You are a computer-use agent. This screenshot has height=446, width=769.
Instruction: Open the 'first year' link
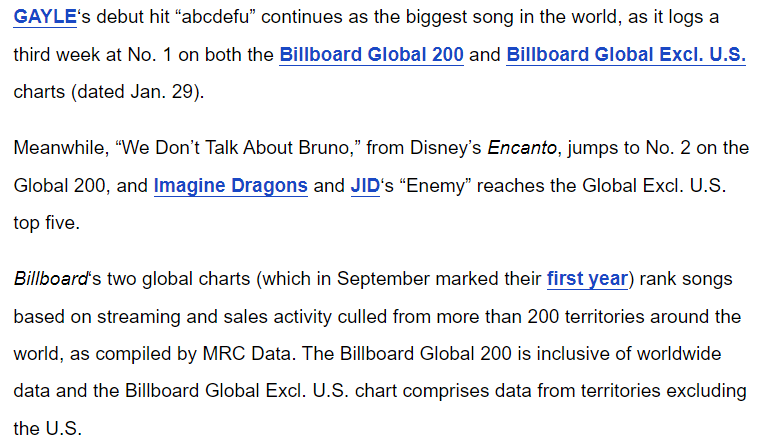(x=587, y=279)
